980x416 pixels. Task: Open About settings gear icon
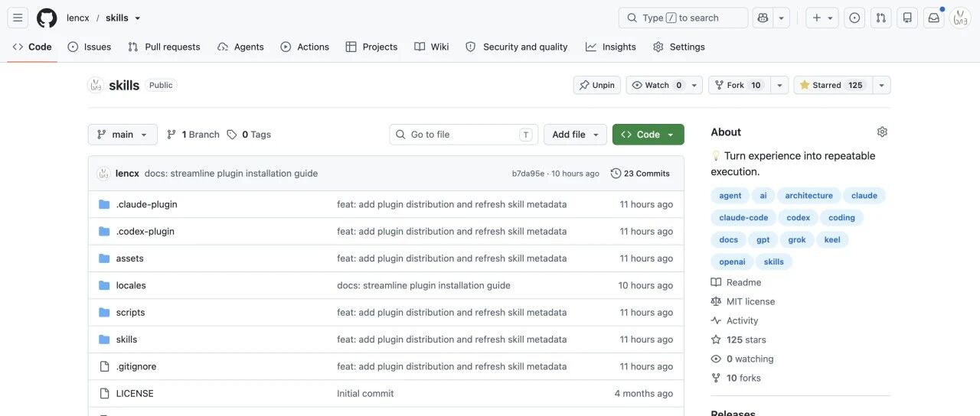(x=882, y=132)
